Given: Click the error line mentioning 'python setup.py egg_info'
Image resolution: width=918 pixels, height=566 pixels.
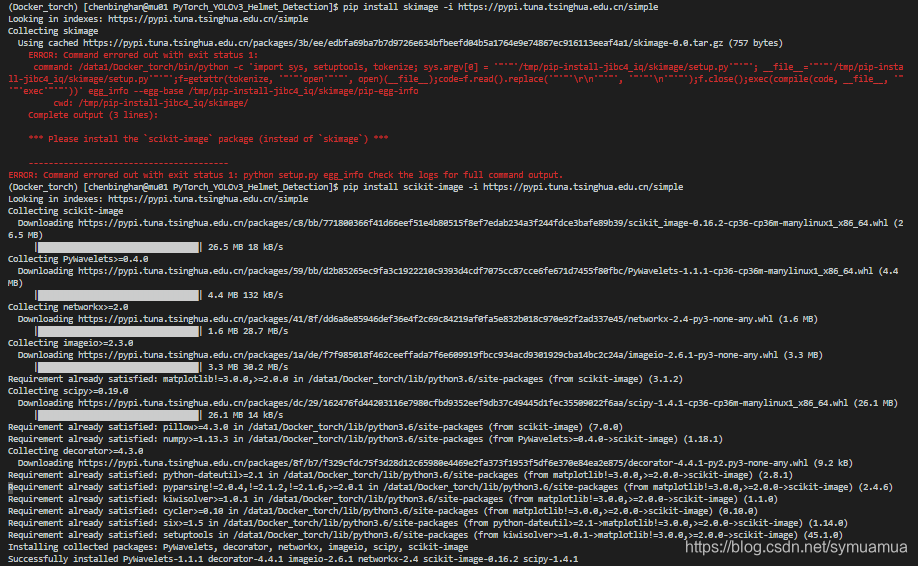Looking at the screenshot, I should point(285,175).
